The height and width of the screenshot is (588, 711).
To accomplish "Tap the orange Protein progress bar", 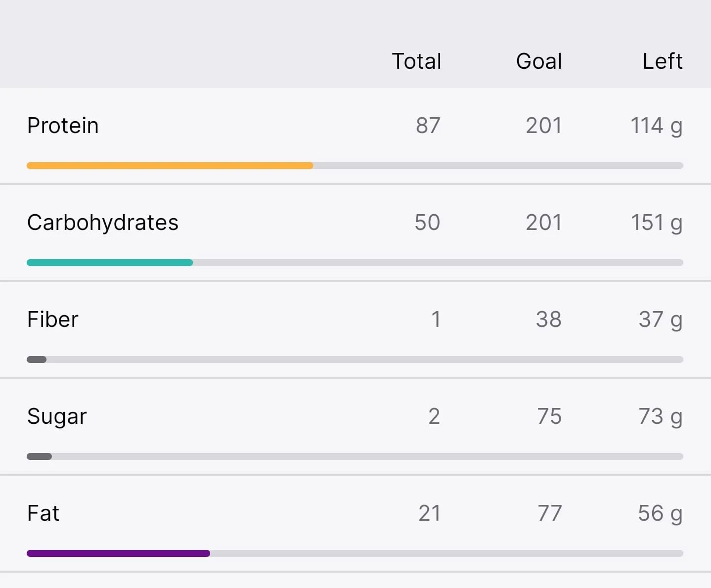I will pos(355,166).
